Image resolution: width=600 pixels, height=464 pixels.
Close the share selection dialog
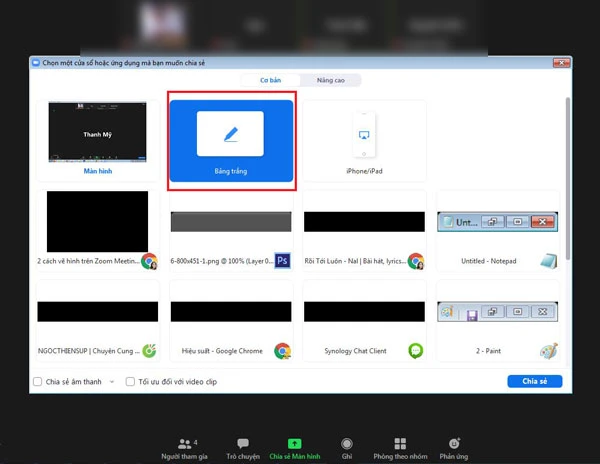(563, 62)
